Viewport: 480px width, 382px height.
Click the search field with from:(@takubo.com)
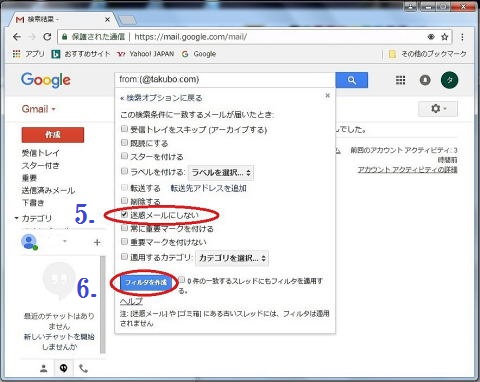(225, 79)
